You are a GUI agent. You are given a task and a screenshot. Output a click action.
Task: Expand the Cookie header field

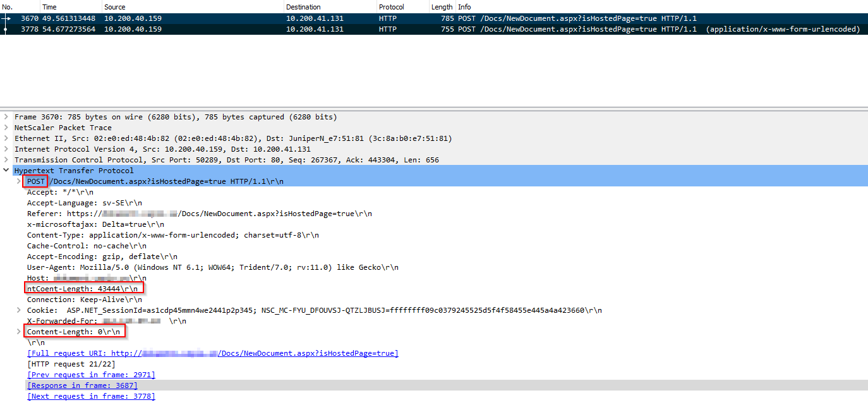click(19, 310)
